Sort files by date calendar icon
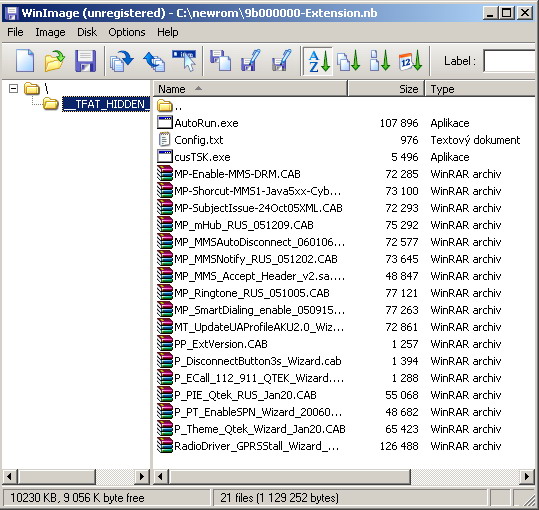The height and width of the screenshot is (510, 539). tap(410, 61)
